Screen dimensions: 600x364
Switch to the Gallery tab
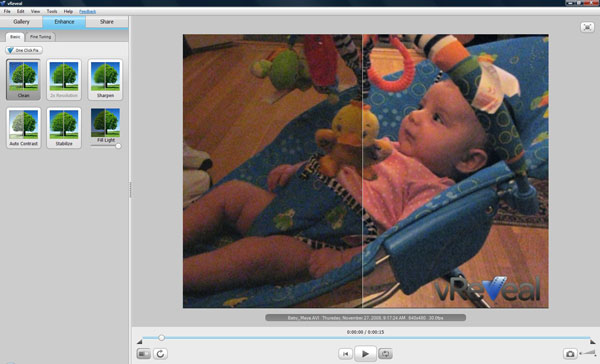21,22
